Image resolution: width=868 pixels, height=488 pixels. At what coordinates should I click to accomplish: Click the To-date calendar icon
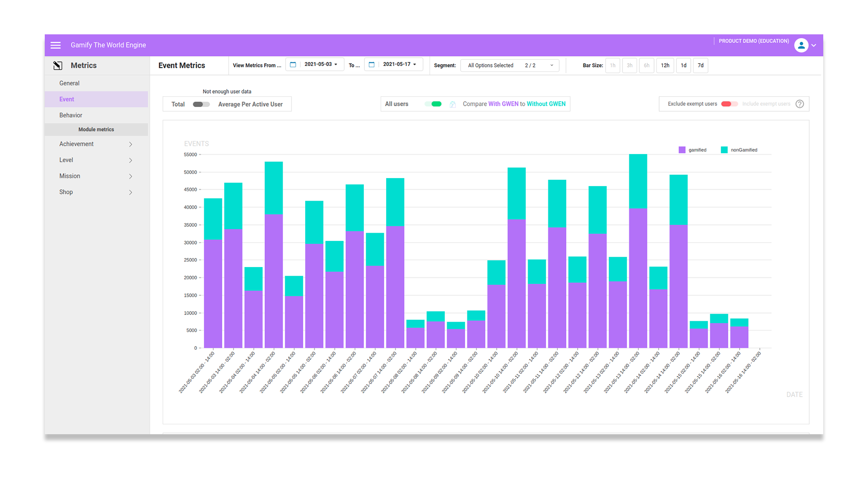click(372, 65)
